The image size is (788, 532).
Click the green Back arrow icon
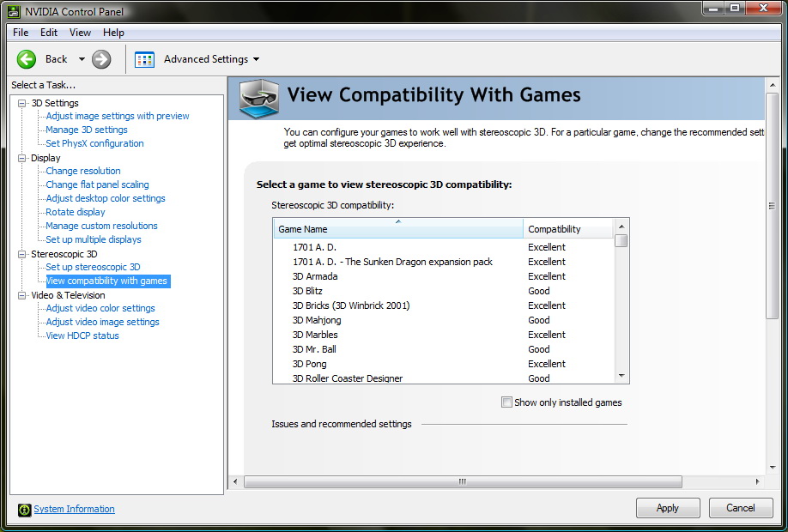click(27, 59)
